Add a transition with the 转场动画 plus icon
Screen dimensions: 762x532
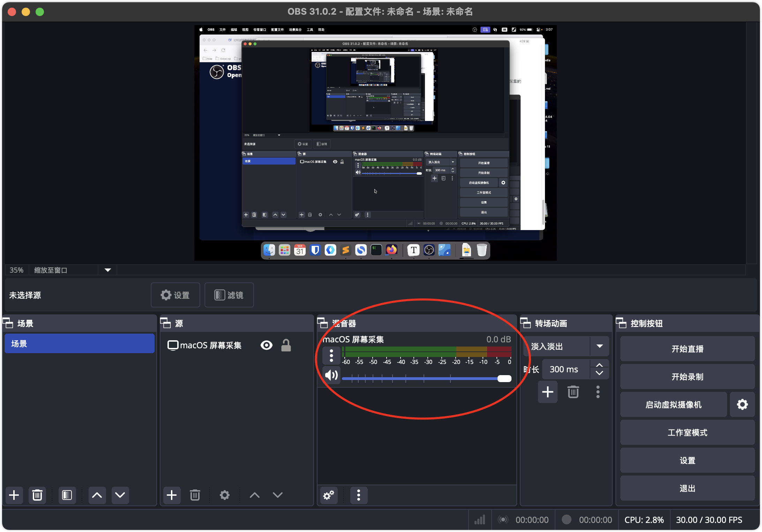[548, 392]
